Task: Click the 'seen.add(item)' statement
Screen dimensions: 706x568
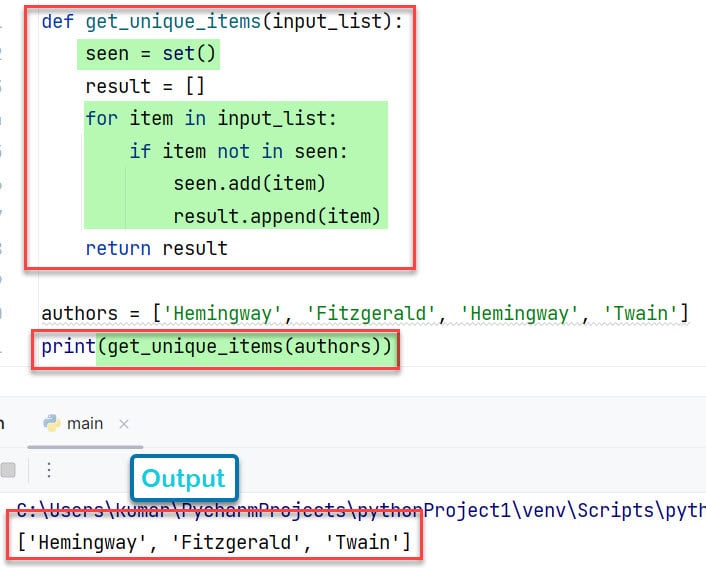Action: coord(249,184)
